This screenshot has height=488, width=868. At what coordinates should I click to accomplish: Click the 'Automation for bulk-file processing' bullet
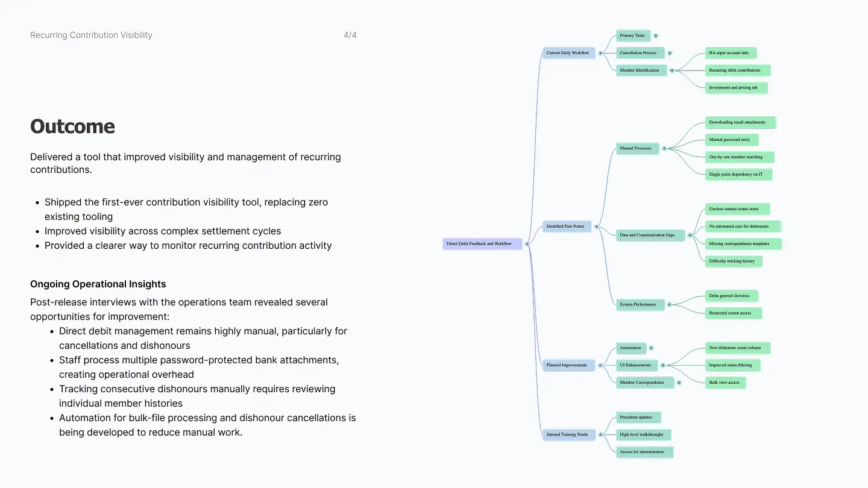(207, 425)
